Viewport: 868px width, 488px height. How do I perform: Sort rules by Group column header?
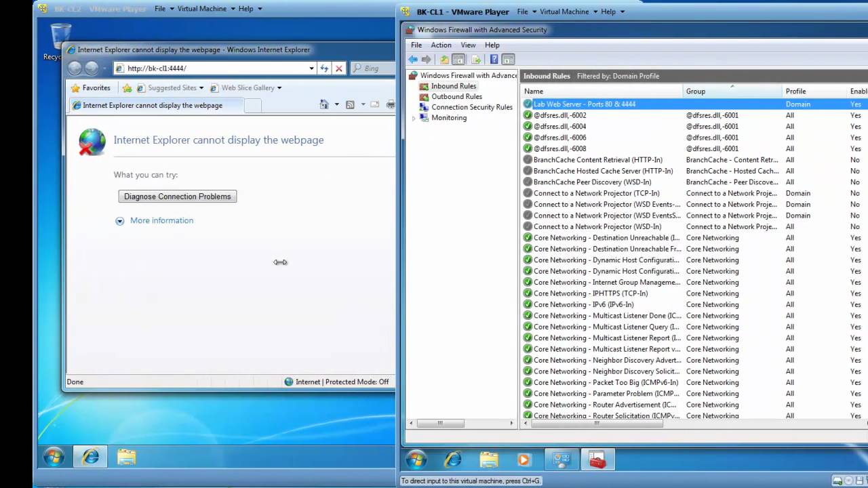[733, 91]
